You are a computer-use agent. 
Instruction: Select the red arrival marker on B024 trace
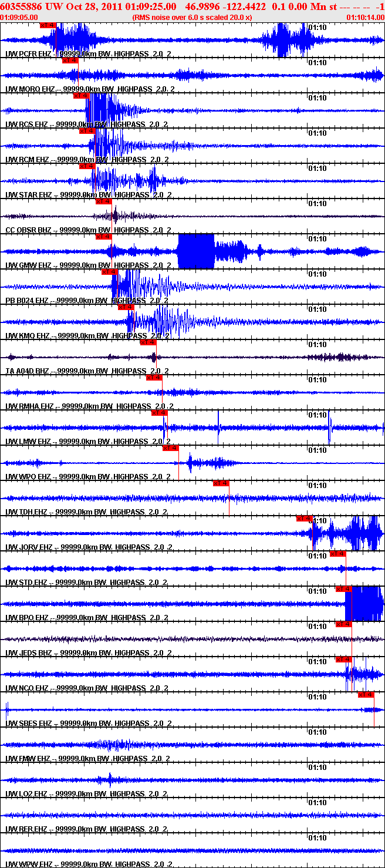(110, 272)
